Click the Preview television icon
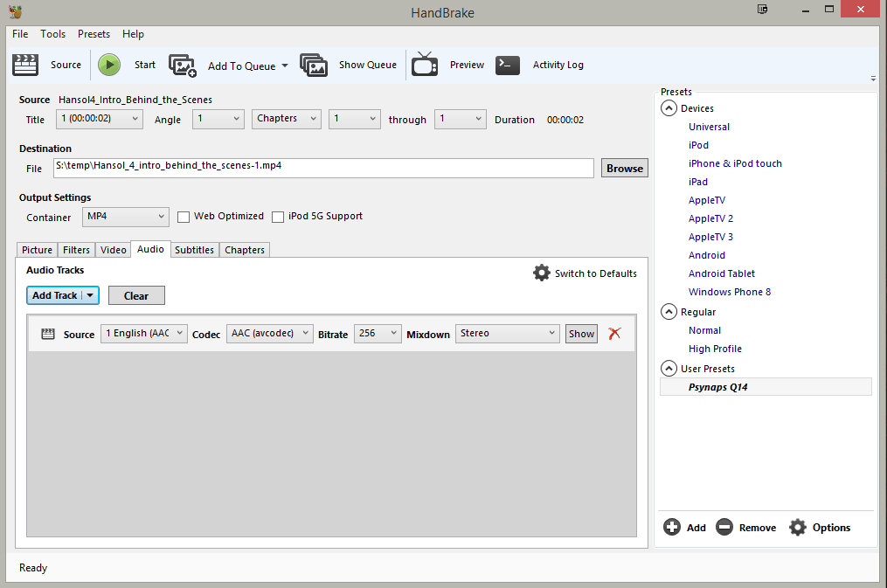 (424, 65)
